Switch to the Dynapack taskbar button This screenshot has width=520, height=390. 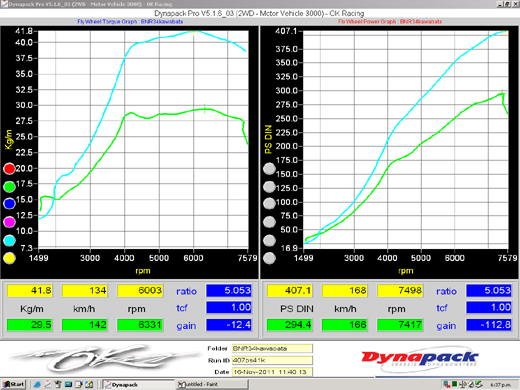[x=138, y=385]
